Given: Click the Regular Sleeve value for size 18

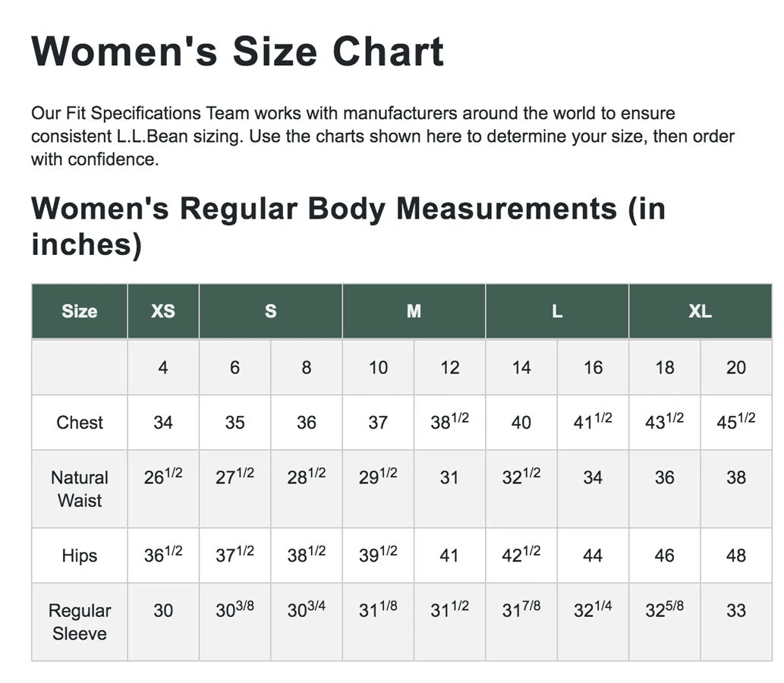Looking at the screenshot, I should 664,611.
